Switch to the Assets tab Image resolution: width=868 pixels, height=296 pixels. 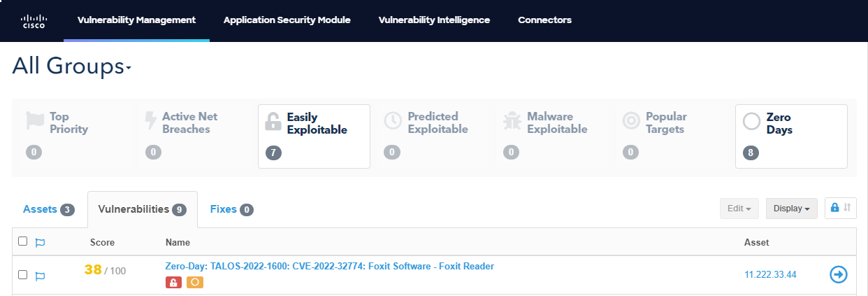click(48, 209)
